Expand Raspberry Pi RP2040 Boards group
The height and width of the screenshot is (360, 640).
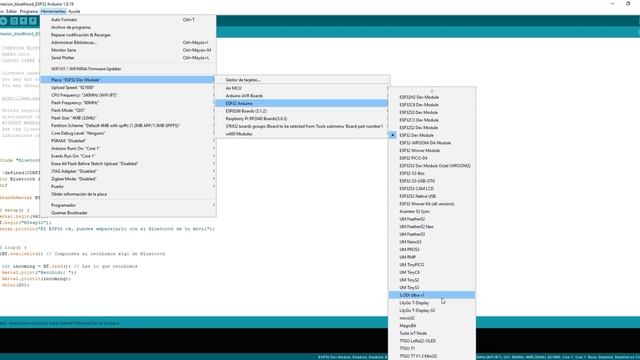(x=302, y=119)
